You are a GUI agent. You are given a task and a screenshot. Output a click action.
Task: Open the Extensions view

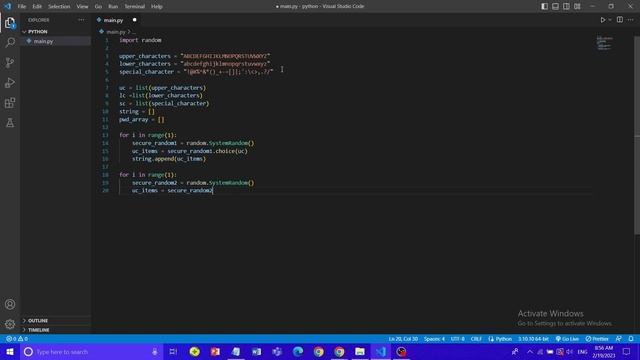point(10,103)
